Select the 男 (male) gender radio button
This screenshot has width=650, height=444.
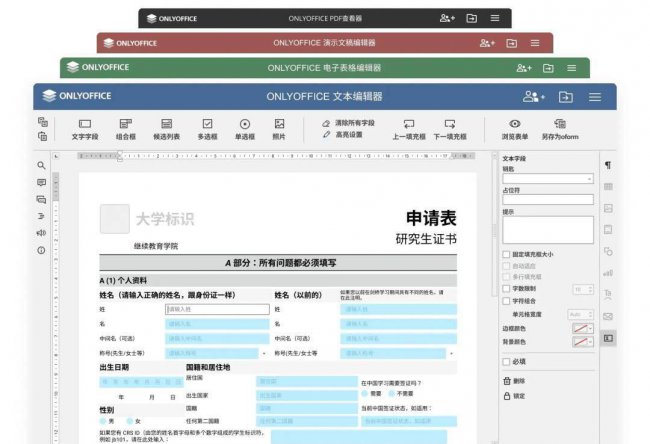103,421
